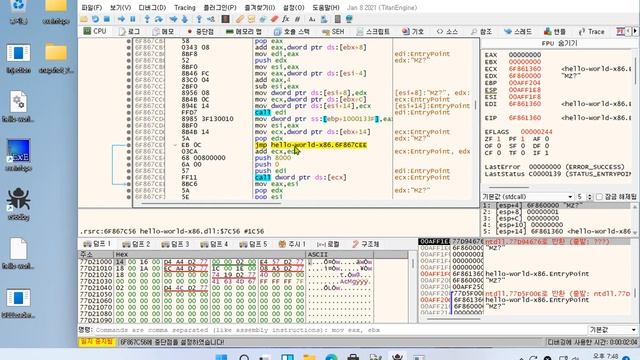Click the Appearance font A toolbar icon
Screen dimensions: 640x360
coord(312,19)
